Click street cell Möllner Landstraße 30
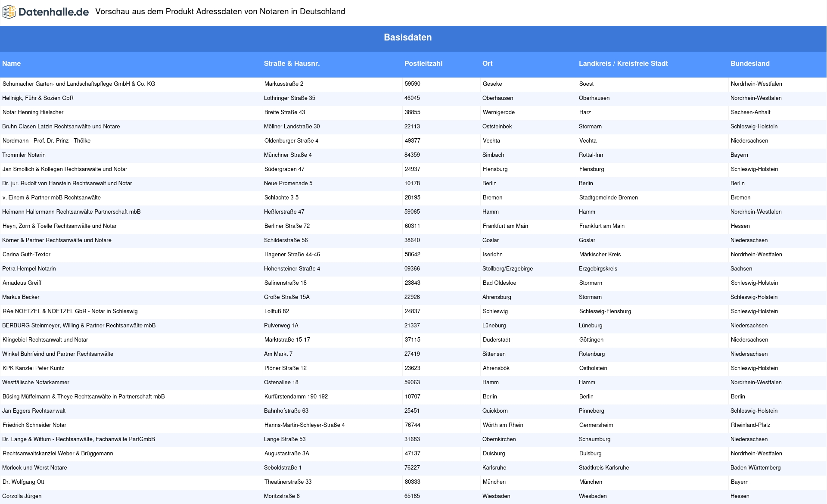The width and height of the screenshot is (827, 504). point(292,127)
